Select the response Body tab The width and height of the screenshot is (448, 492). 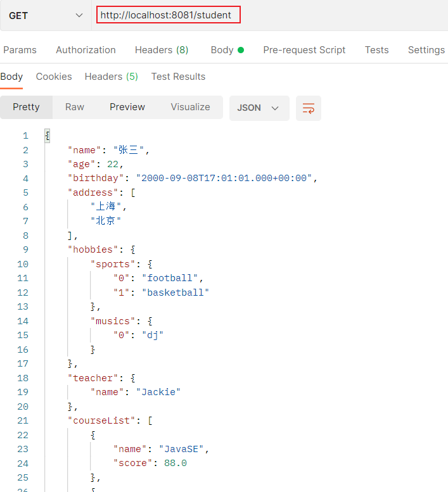pyautogui.click(x=11, y=77)
